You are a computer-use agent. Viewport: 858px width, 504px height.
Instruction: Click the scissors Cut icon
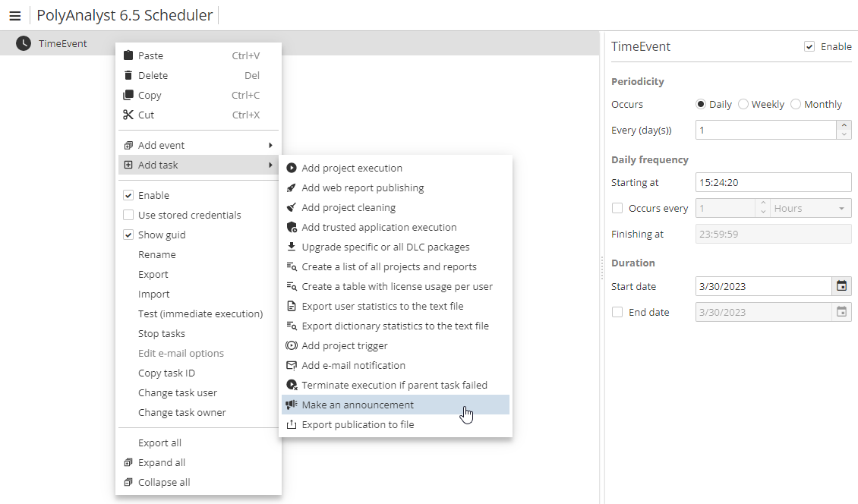[x=128, y=115]
